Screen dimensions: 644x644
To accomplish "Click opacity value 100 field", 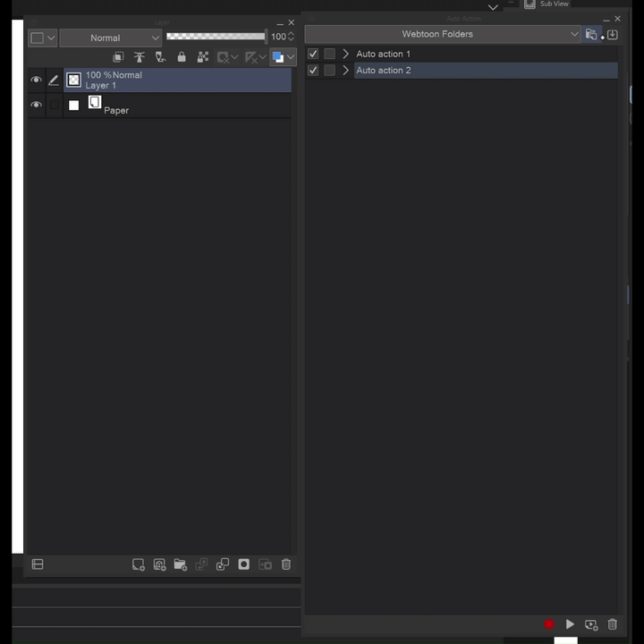I will 278,37.
